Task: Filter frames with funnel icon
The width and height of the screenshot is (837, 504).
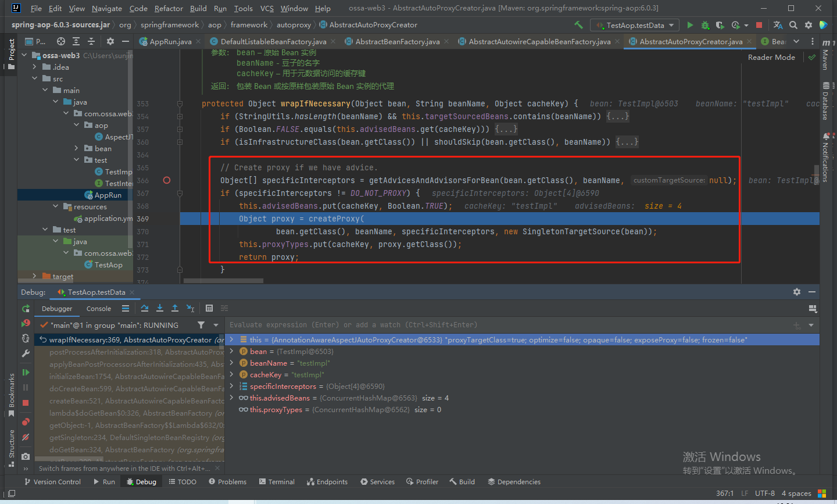Action: [x=201, y=325]
